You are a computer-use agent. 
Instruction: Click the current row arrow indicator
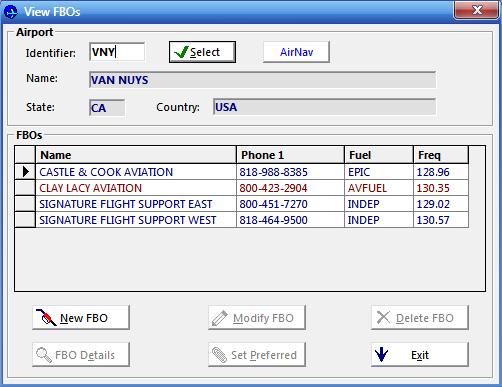26,172
